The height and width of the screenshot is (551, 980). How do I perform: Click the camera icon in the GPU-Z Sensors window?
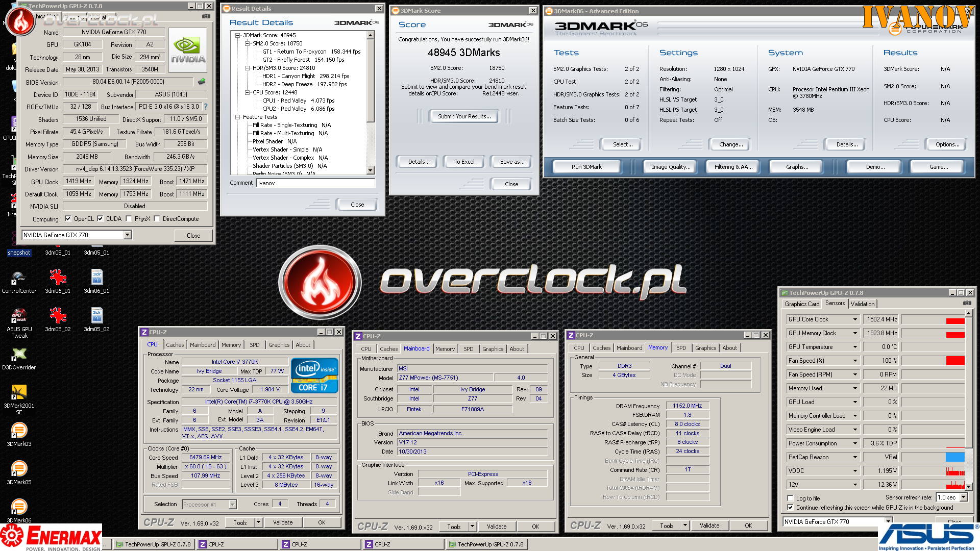(x=967, y=303)
